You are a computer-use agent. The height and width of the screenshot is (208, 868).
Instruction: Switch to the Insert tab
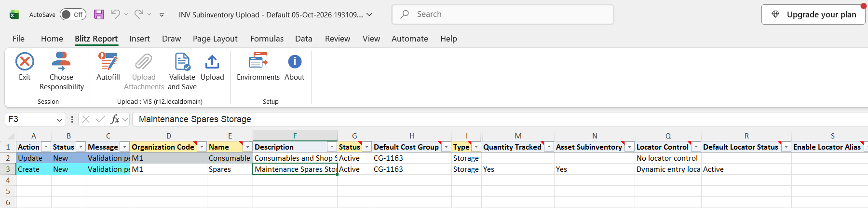click(139, 39)
